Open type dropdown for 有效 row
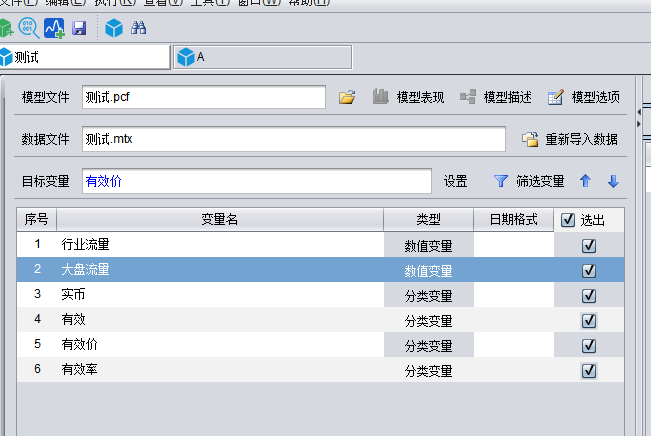Screen dimensions: 651x436 (428, 320)
